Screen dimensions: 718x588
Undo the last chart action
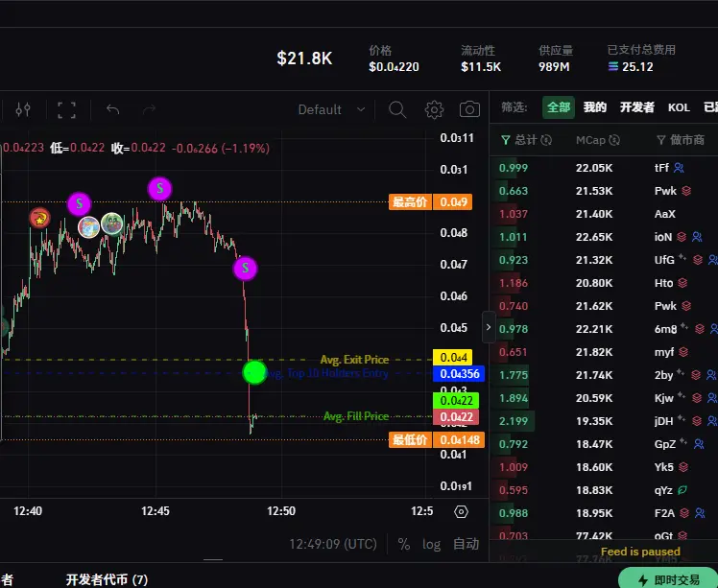112,109
